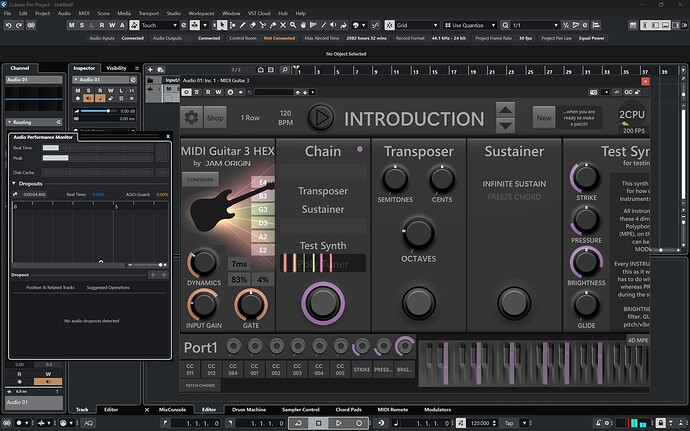Click the 1 Row layout button

[x=250, y=118]
